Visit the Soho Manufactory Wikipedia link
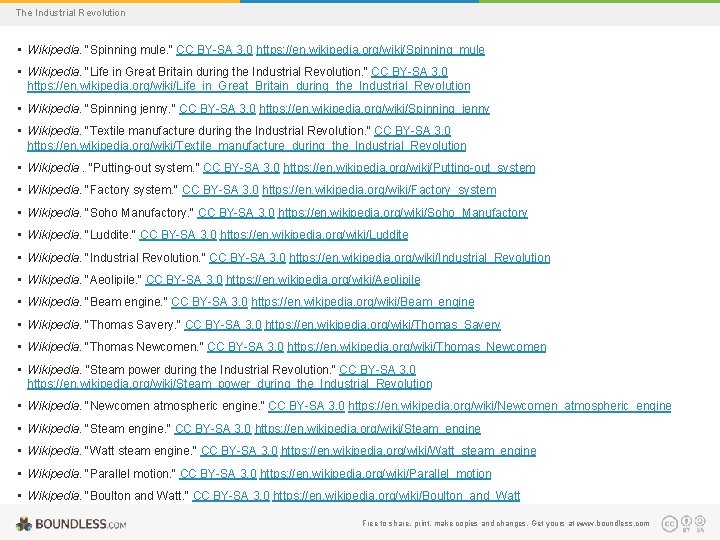 click(x=403, y=213)
